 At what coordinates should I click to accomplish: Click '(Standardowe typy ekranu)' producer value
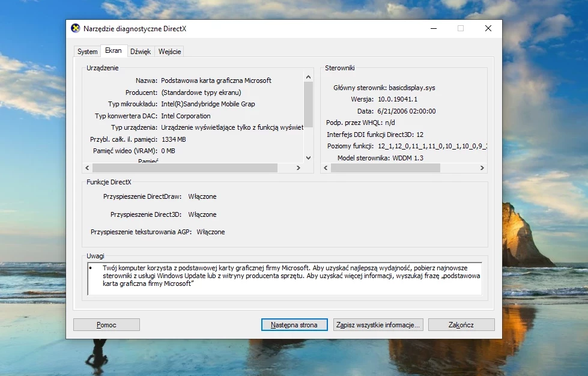click(201, 92)
